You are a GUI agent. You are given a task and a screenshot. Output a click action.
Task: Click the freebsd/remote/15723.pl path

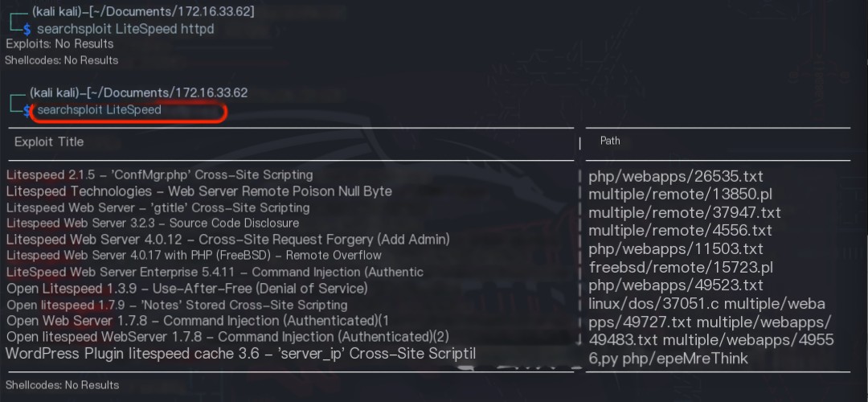tap(681, 268)
